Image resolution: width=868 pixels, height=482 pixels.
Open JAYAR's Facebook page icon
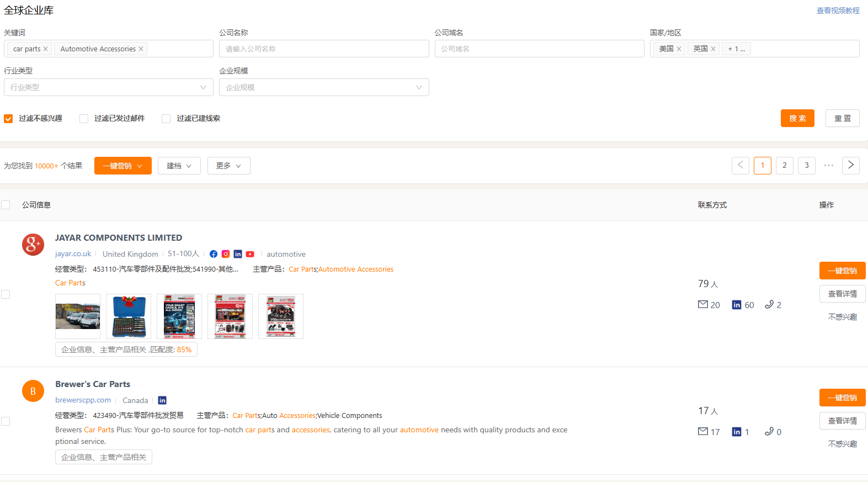point(214,254)
